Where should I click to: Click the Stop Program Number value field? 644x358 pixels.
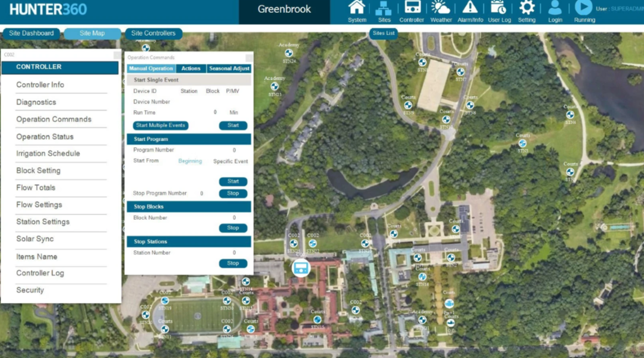[x=202, y=193]
